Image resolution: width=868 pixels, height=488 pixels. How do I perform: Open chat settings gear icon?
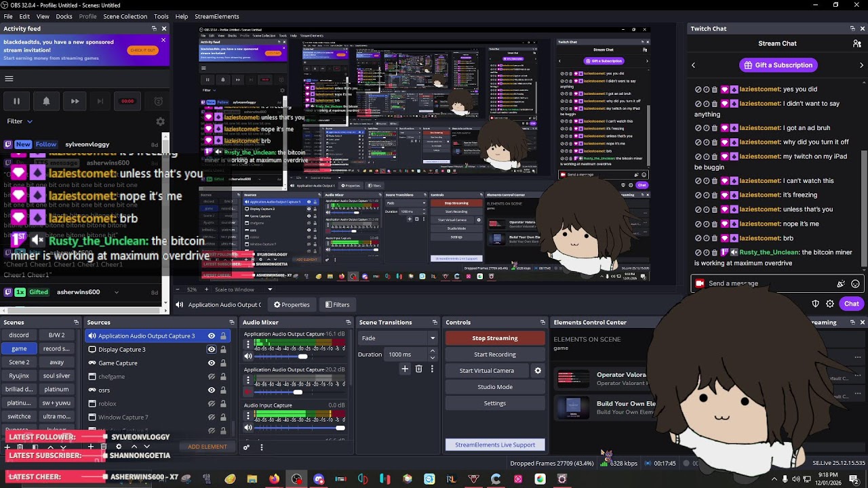pyautogui.click(x=830, y=304)
